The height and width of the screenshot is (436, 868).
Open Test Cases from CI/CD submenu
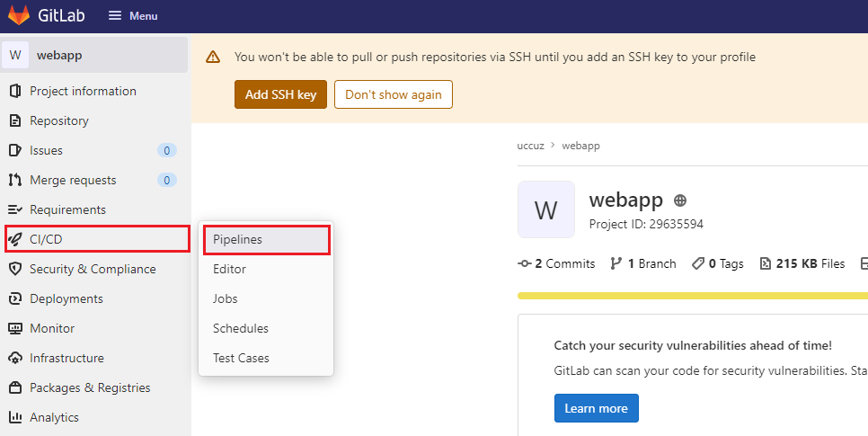click(x=241, y=358)
